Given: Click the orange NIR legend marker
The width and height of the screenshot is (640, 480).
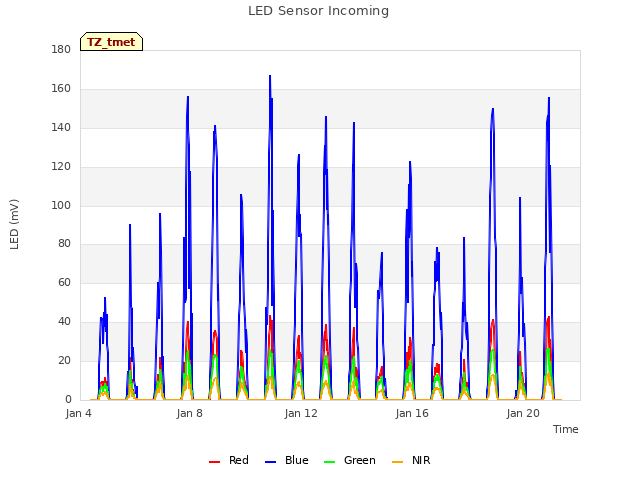Looking at the screenshot, I should pyautogui.click(x=398, y=462).
